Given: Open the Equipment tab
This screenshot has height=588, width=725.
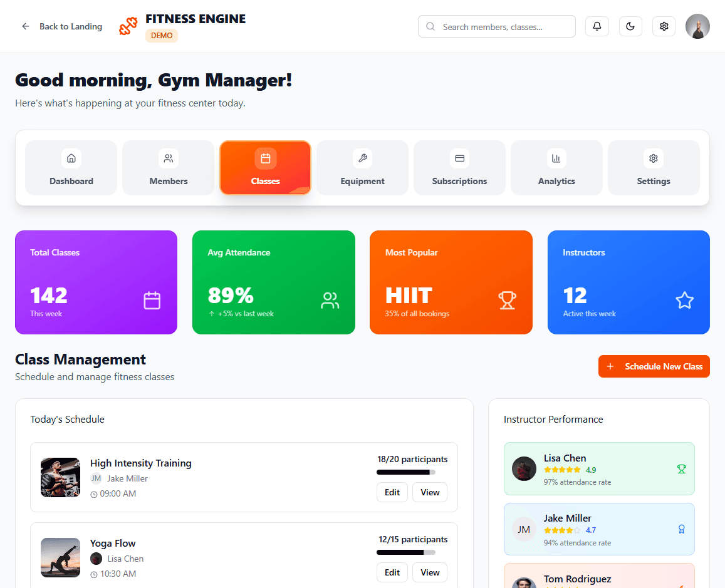Looking at the screenshot, I should coord(362,168).
